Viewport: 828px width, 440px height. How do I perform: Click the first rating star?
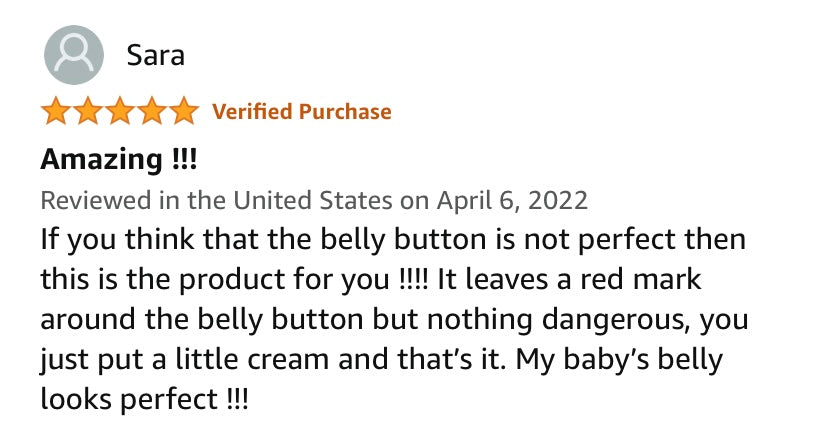(x=56, y=111)
